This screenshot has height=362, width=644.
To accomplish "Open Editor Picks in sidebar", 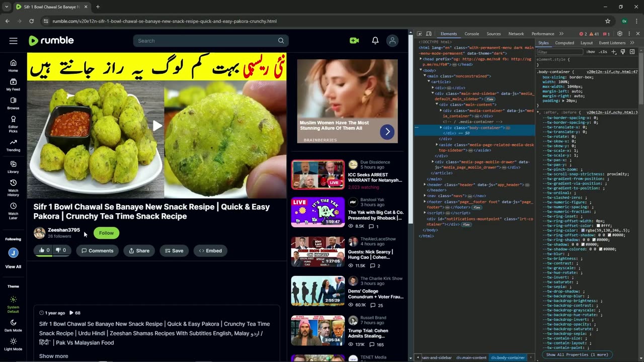I will pos(13,124).
